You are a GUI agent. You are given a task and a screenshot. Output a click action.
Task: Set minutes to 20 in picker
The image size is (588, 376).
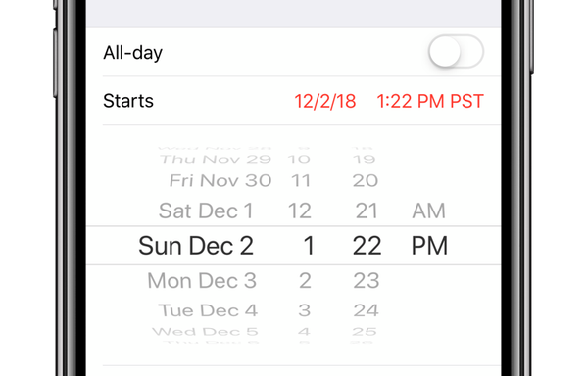click(x=366, y=180)
